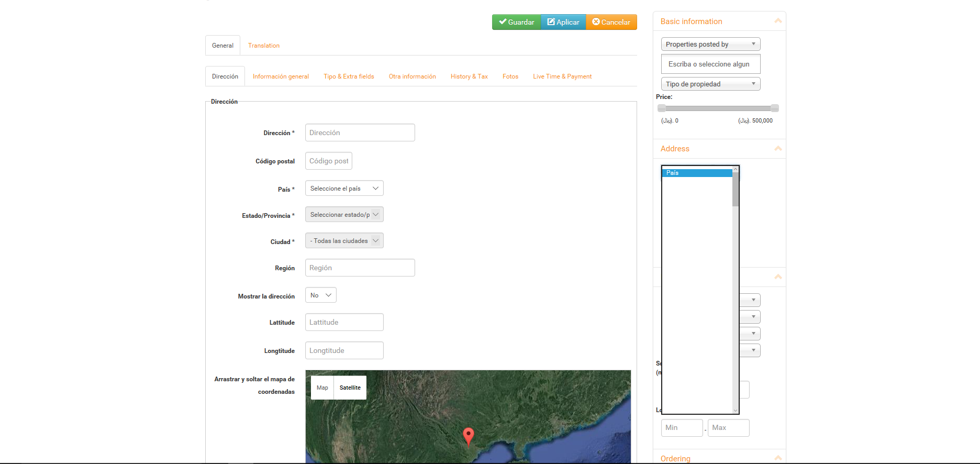Click the Address panel heading
Viewport: 980px width, 464px height.
pyautogui.click(x=675, y=149)
